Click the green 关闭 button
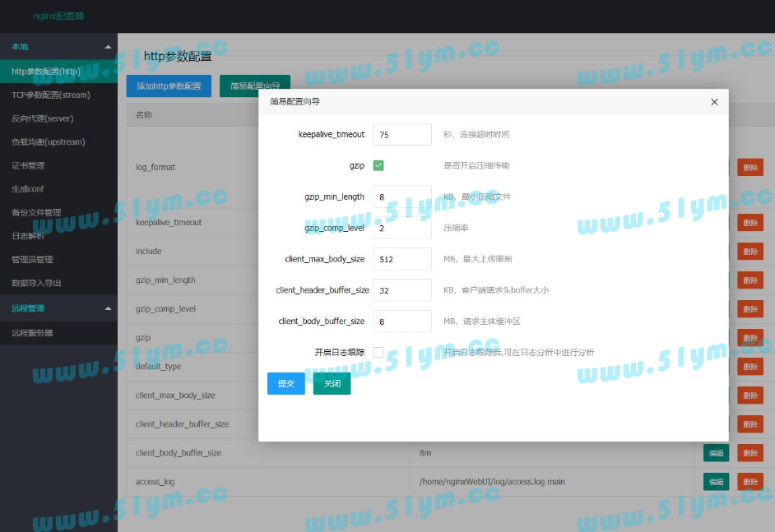 332,383
